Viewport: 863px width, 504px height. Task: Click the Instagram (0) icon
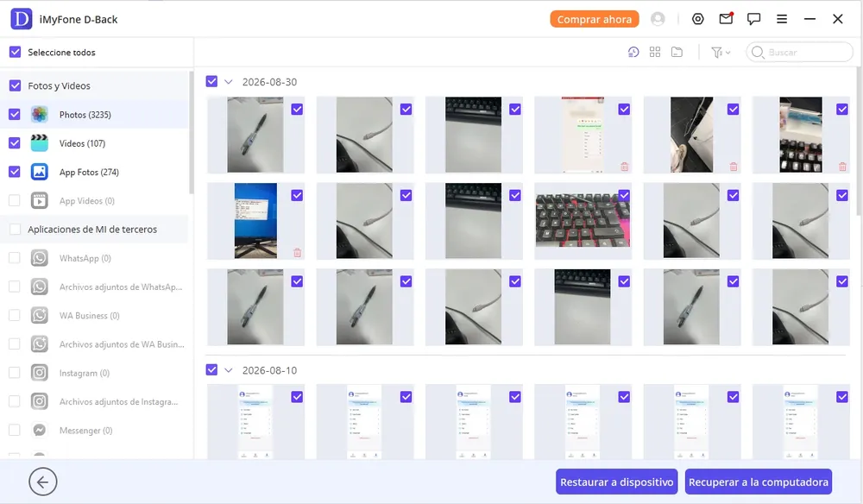click(39, 373)
